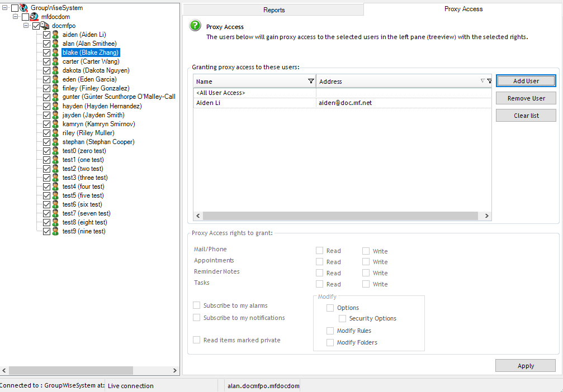
Task: Check the Security Options checkbox
Action: (343, 318)
